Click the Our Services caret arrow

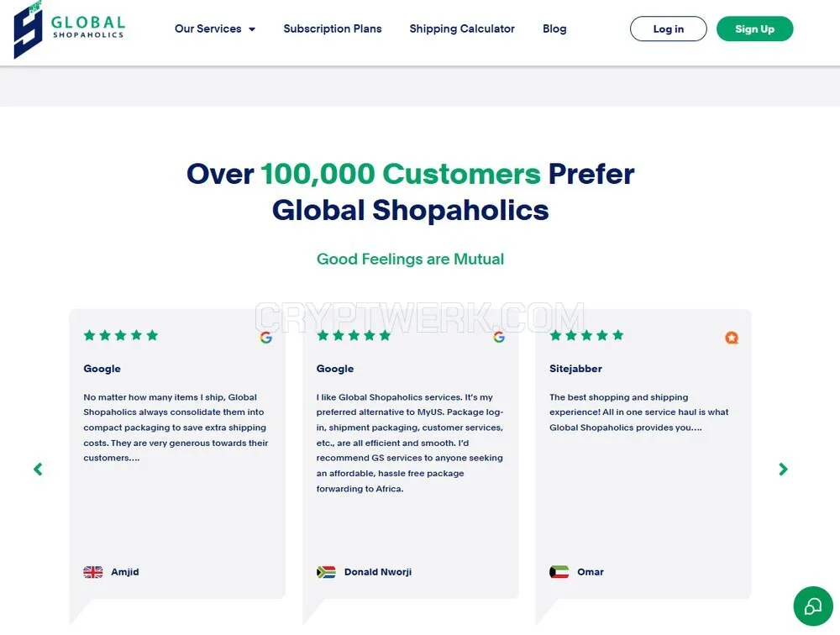click(x=252, y=29)
